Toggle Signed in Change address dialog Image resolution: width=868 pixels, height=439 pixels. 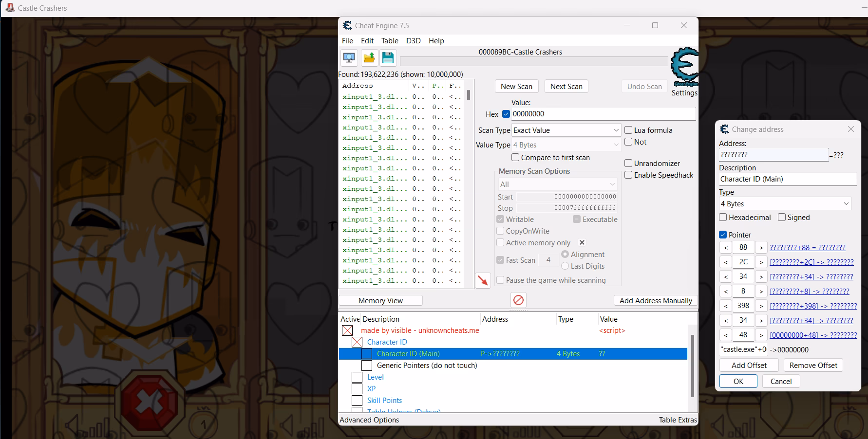tap(782, 217)
